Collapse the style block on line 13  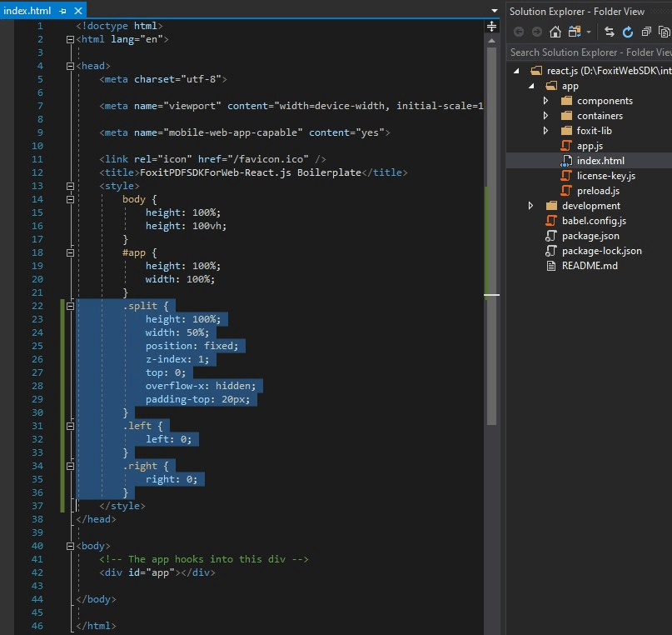tap(70, 186)
